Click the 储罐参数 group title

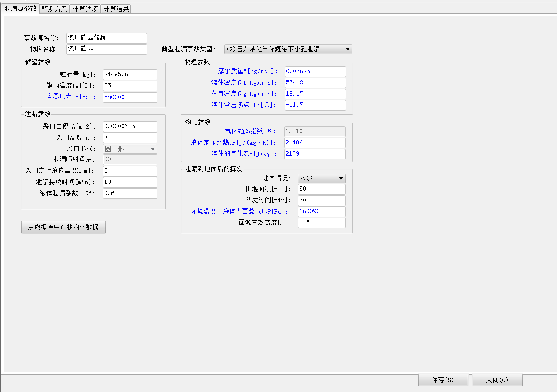(38, 62)
